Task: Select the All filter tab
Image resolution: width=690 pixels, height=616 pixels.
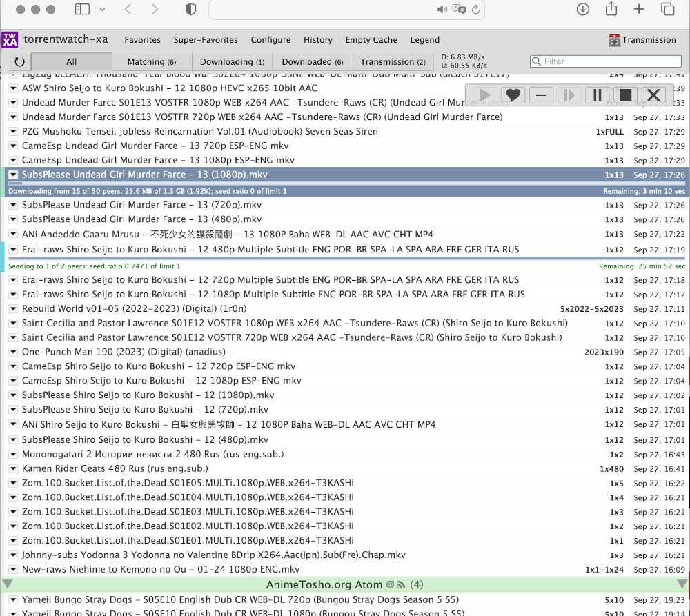Action: tap(71, 62)
